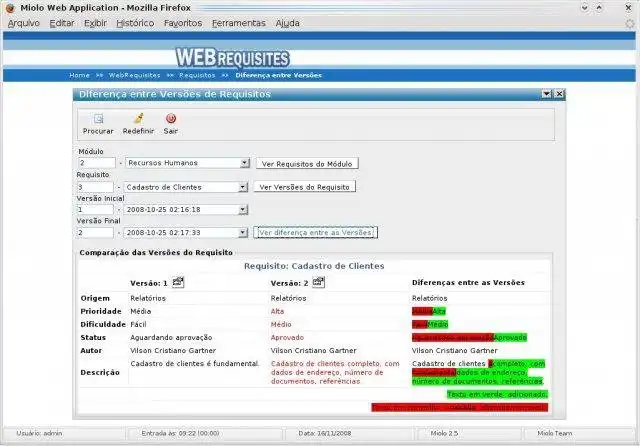This screenshot has width=640, height=446.
Task: Click Miolo 2.5 status bar entry
Action: [444, 433]
